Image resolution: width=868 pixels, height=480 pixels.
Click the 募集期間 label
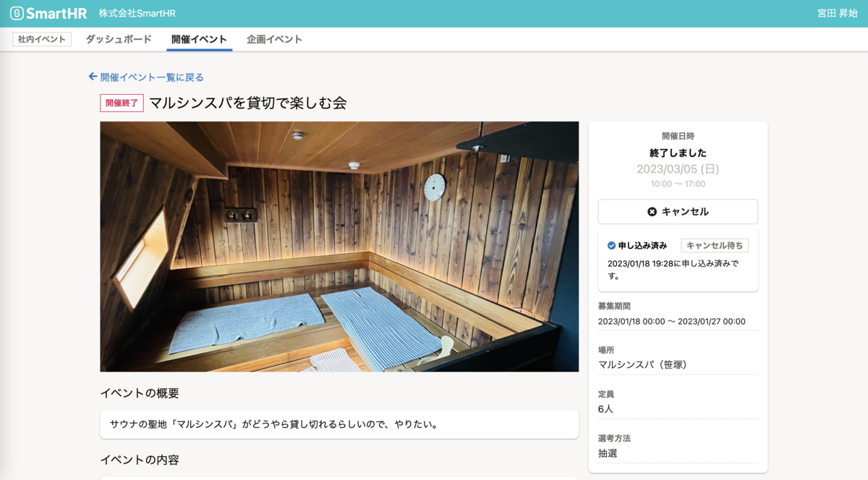(614, 307)
